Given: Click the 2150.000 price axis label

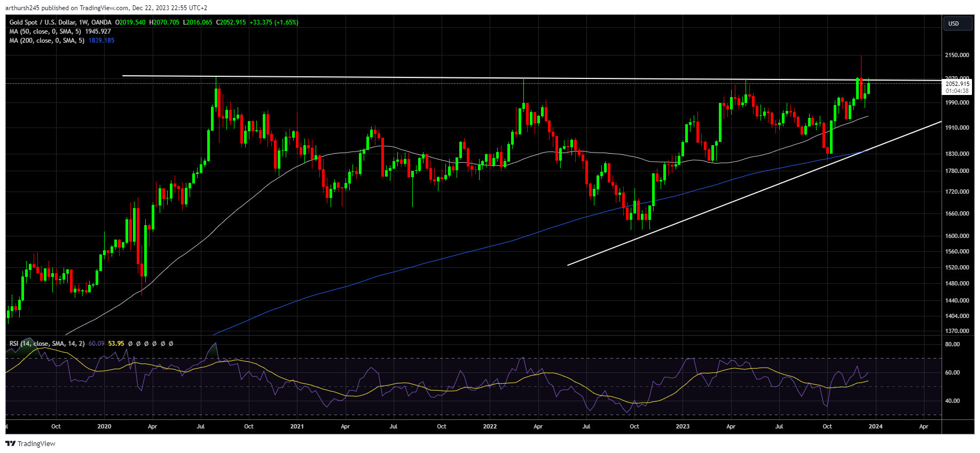Looking at the screenshot, I should pos(957,55).
